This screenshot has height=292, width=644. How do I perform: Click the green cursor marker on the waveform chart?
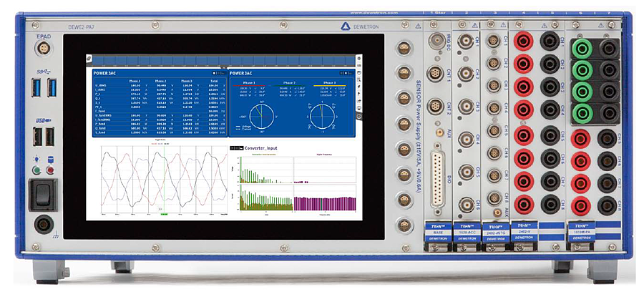click(x=164, y=213)
